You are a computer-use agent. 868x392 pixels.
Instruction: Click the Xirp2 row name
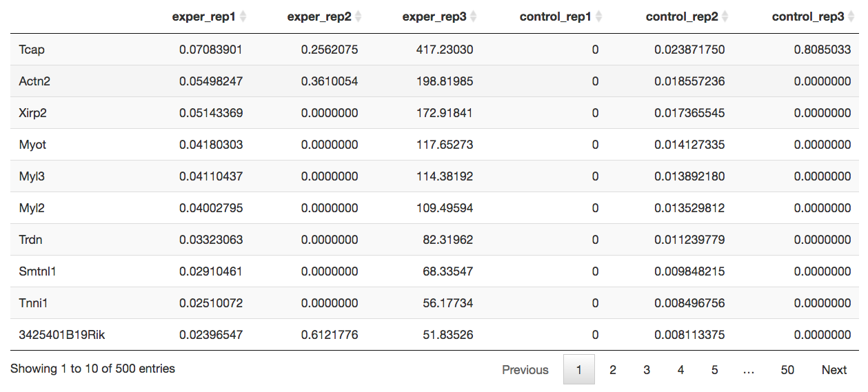click(34, 113)
